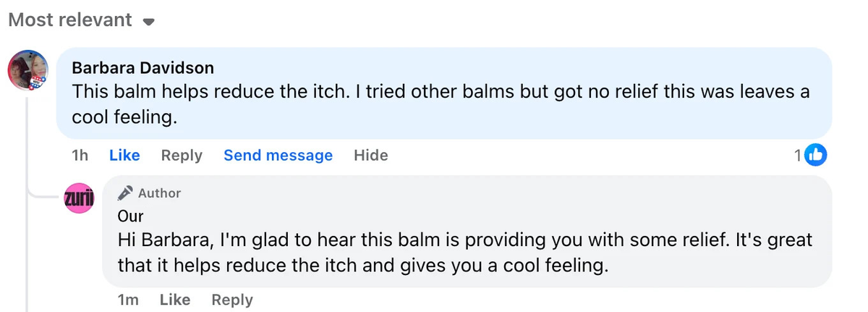Click the Author microphone badge icon

(126, 193)
